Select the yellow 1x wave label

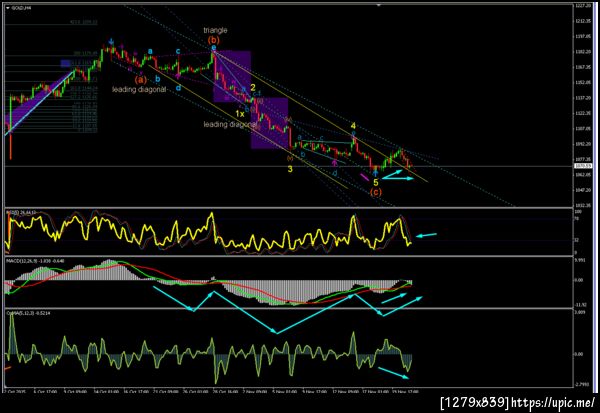pos(240,114)
